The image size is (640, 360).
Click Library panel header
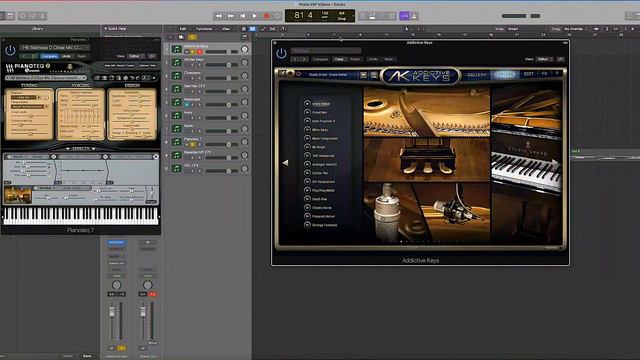[x=37, y=29]
